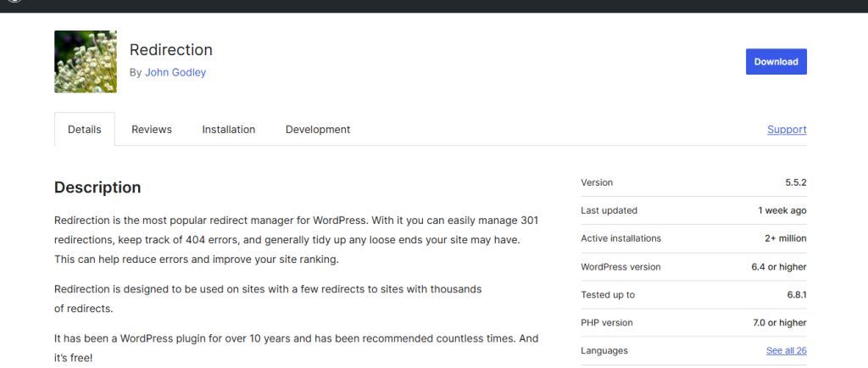Click the Languages label in sidebar
868x368 pixels.
(604, 351)
